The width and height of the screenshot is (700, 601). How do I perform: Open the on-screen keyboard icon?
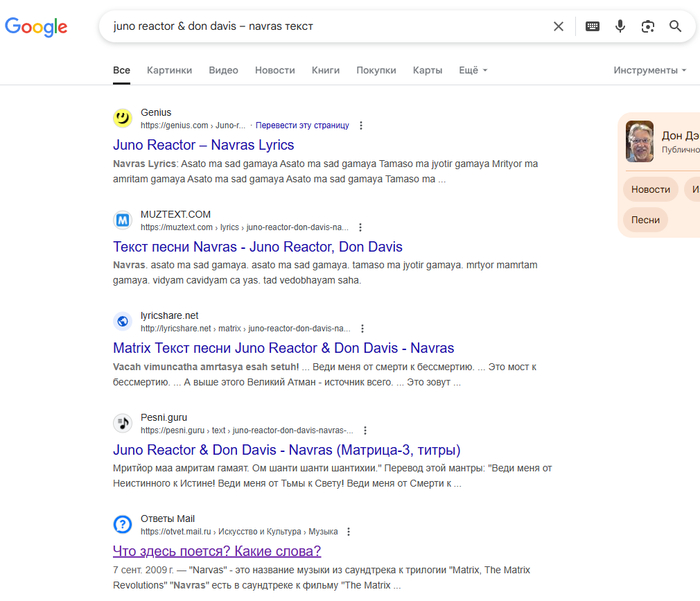[x=592, y=26]
